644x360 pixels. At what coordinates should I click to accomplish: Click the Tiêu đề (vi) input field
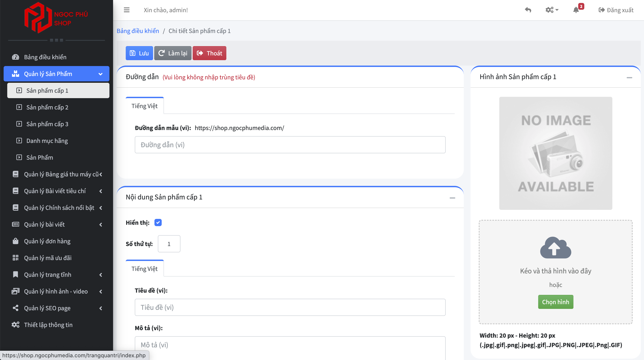coord(290,307)
